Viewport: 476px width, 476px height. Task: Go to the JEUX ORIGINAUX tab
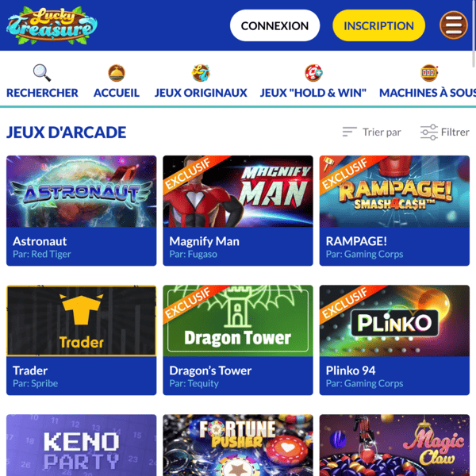tap(201, 93)
